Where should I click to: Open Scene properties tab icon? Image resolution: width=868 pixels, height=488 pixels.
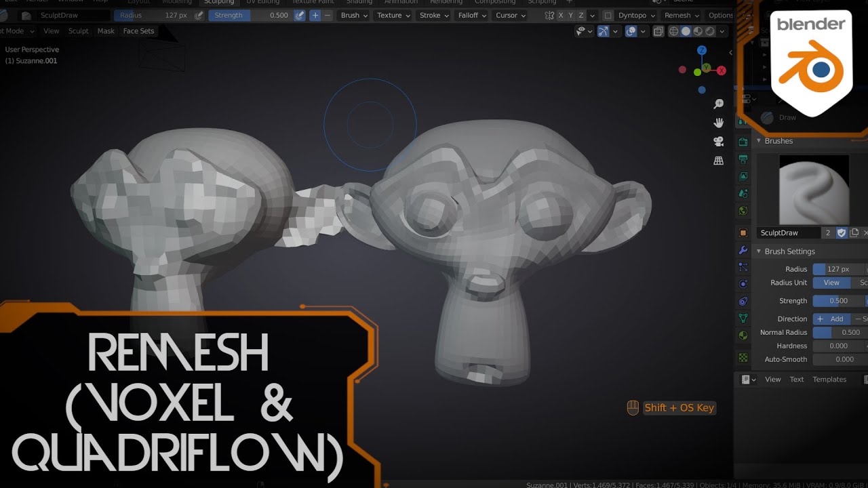(x=743, y=194)
